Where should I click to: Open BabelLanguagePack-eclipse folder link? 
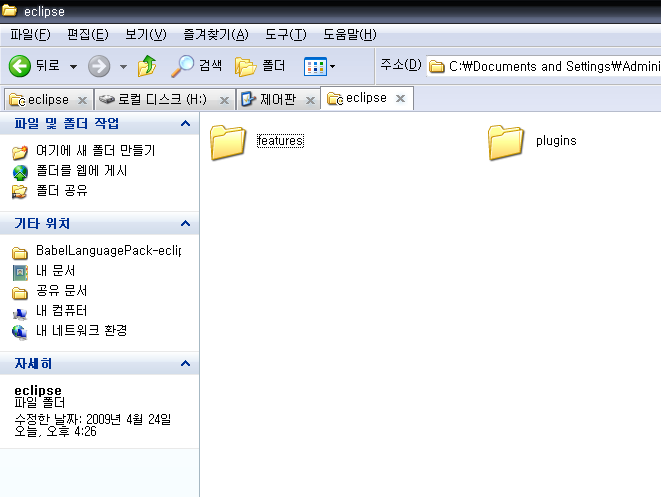(x=109, y=250)
